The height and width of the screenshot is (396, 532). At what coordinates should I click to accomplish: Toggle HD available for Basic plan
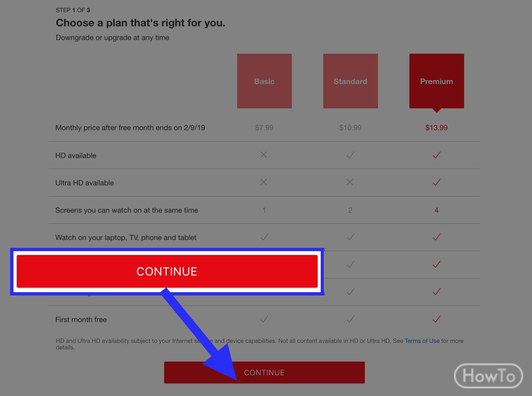pos(264,155)
